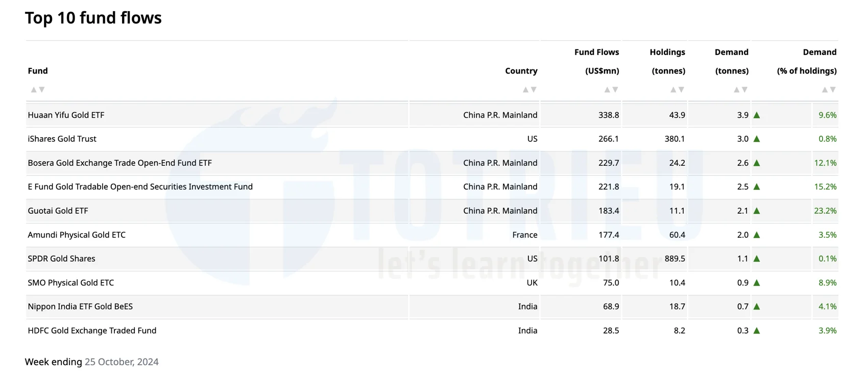Screen dimensions: 868x383
Task: Select the iShares Gold Trust row name
Action: click(x=62, y=139)
